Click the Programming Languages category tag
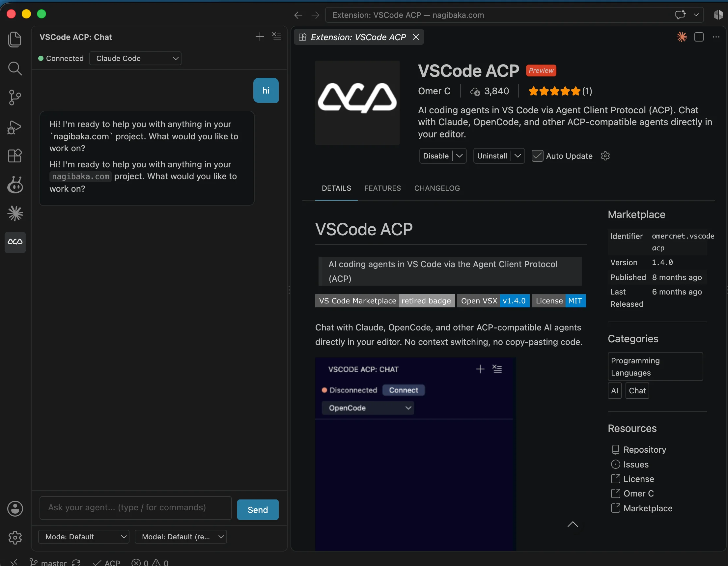 pos(655,367)
